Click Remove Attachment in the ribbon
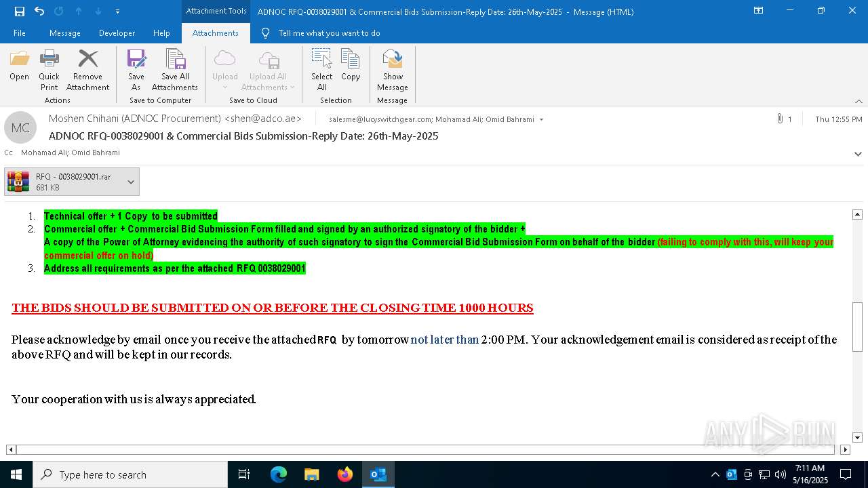The image size is (868, 488). 87,70
